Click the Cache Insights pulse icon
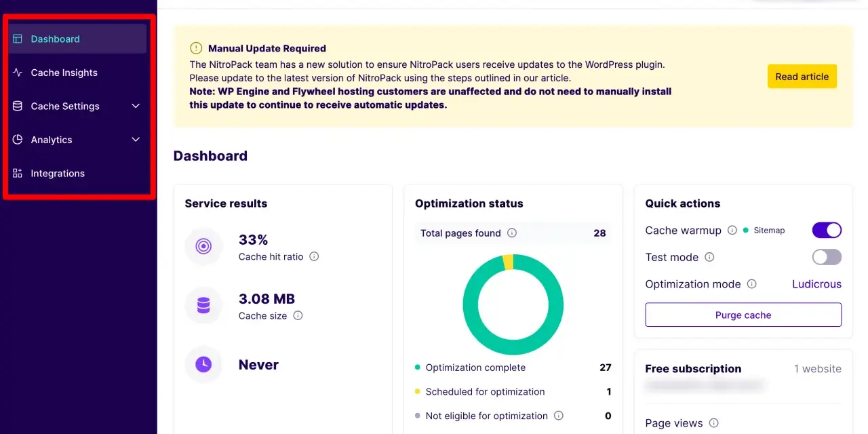This screenshot has width=868, height=434. (x=18, y=73)
